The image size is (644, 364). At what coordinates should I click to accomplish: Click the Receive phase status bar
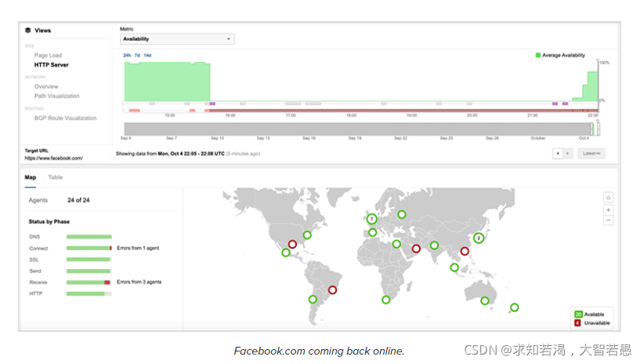pyautogui.click(x=89, y=282)
